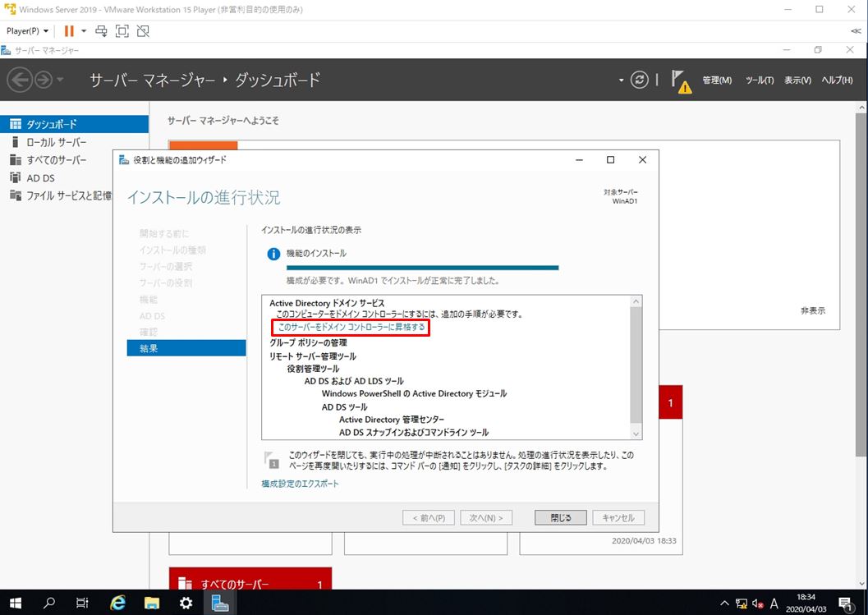Click Active Directory 管理センター in the results list
868x615 pixels.
coord(392,420)
